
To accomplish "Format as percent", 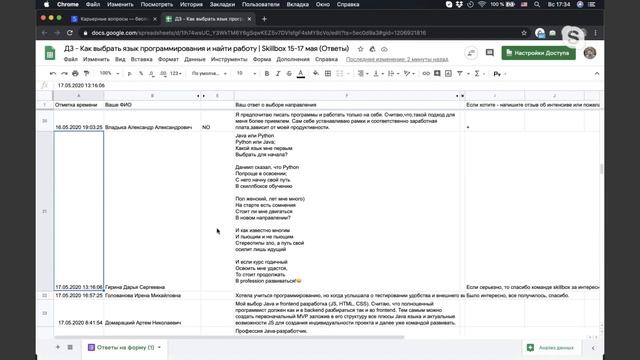I will click(141, 73).
